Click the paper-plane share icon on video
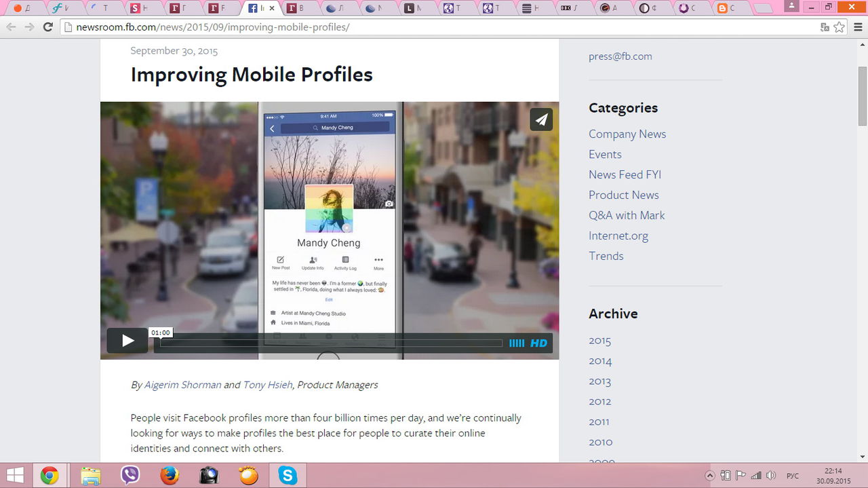The image size is (868, 488). [x=541, y=119]
